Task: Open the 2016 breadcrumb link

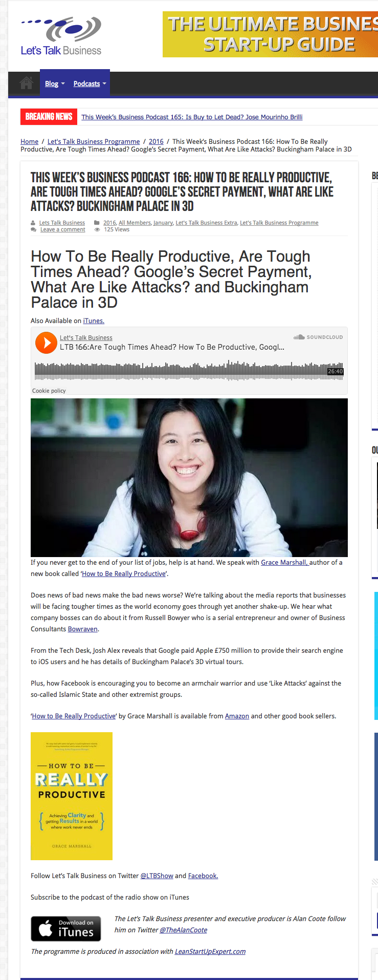Action: click(x=156, y=141)
